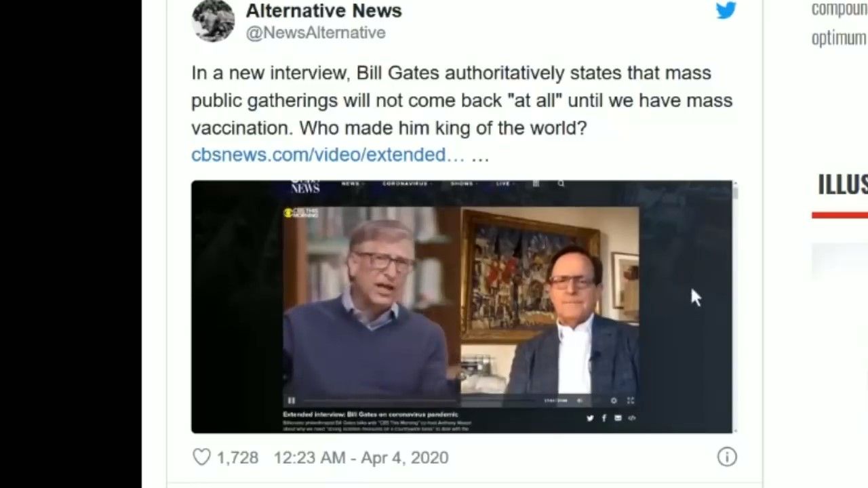The height and width of the screenshot is (488, 868).
Task: Share the video using the email icon
Action: pos(618,418)
